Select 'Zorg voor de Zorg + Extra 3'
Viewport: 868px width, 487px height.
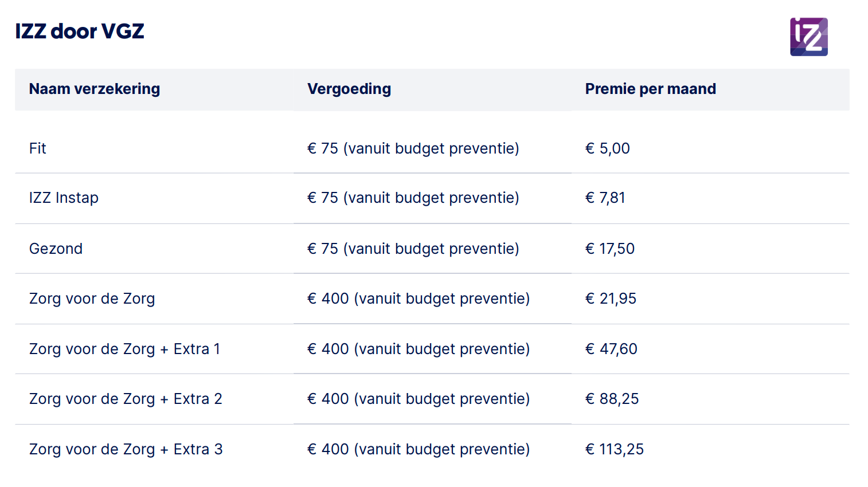tap(126, 449)
